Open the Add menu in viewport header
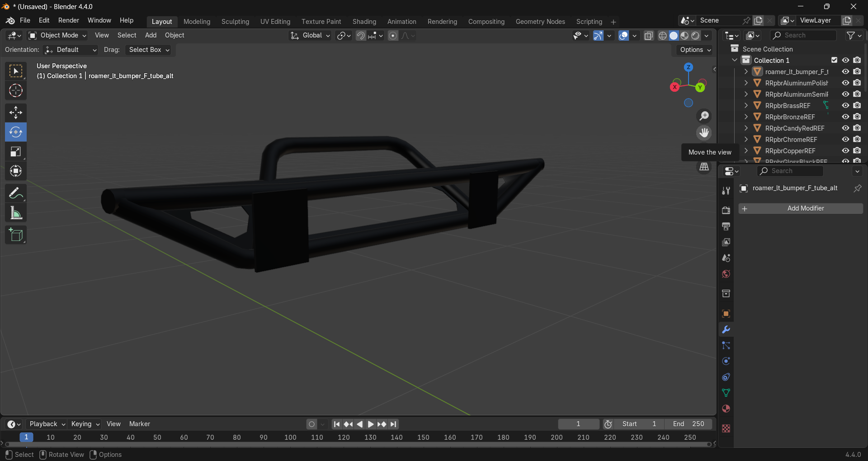The height and width of the screenshot is (461, 868). point(151,35)
